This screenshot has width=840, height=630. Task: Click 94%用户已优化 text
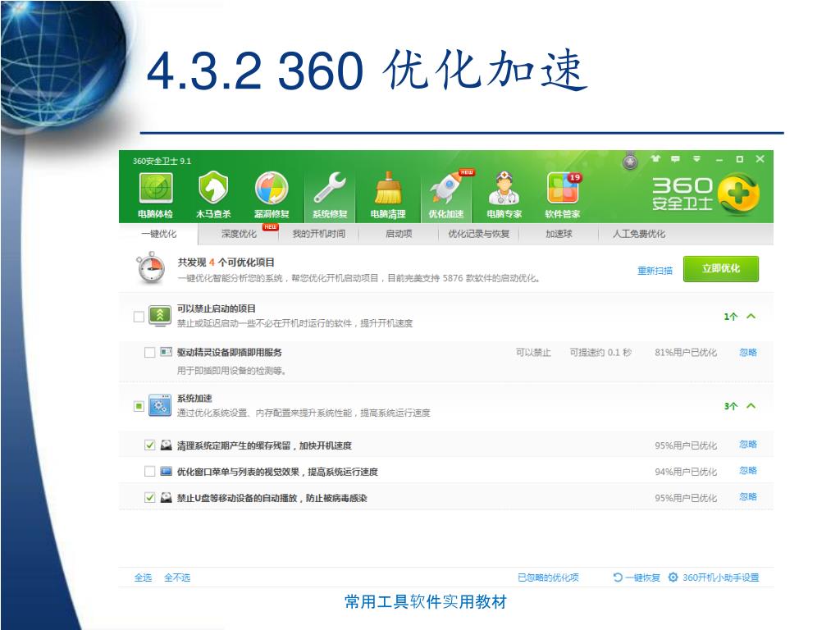686,472
